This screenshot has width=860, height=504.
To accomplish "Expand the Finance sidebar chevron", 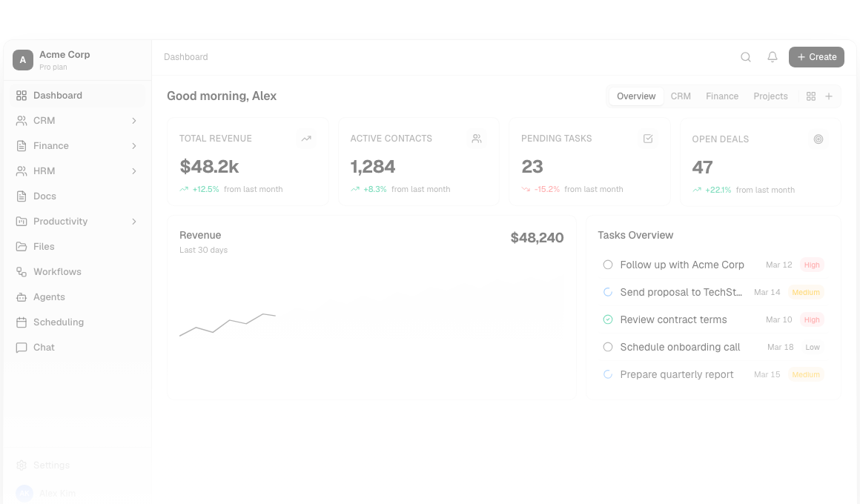I will [x=134, y=146].
